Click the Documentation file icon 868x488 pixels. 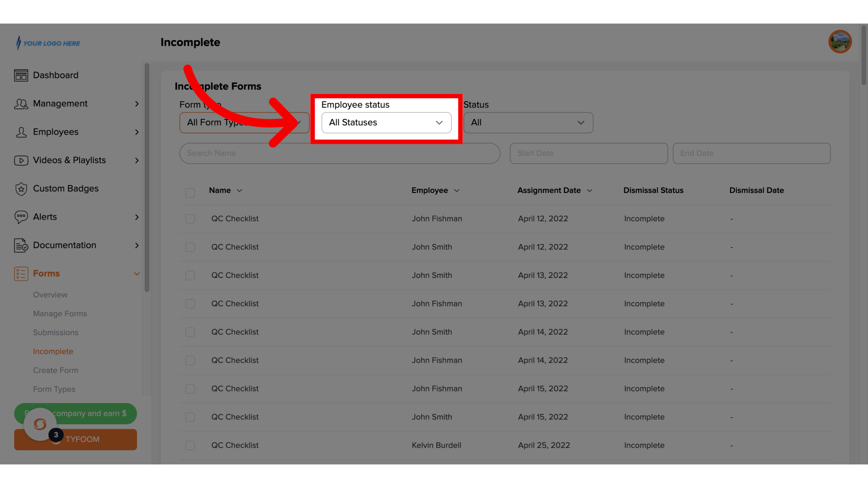tap(21, 245)
